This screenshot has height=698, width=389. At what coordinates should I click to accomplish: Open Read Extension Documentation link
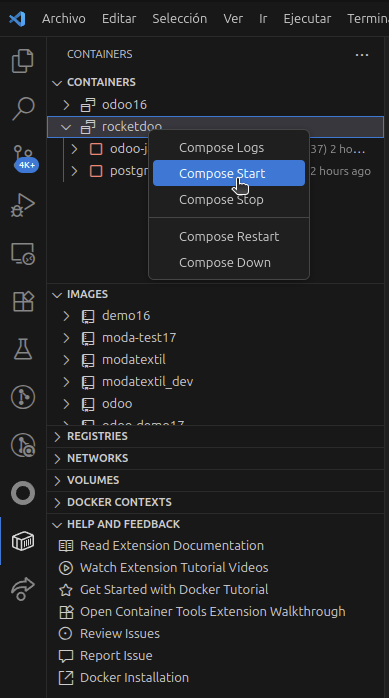tap(172, 546)
